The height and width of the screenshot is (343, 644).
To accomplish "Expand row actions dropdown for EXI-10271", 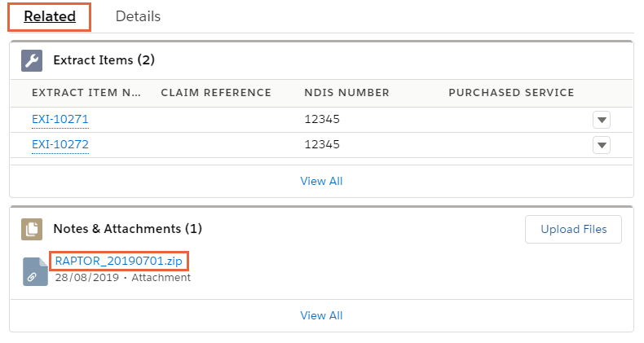I will 602,120.
